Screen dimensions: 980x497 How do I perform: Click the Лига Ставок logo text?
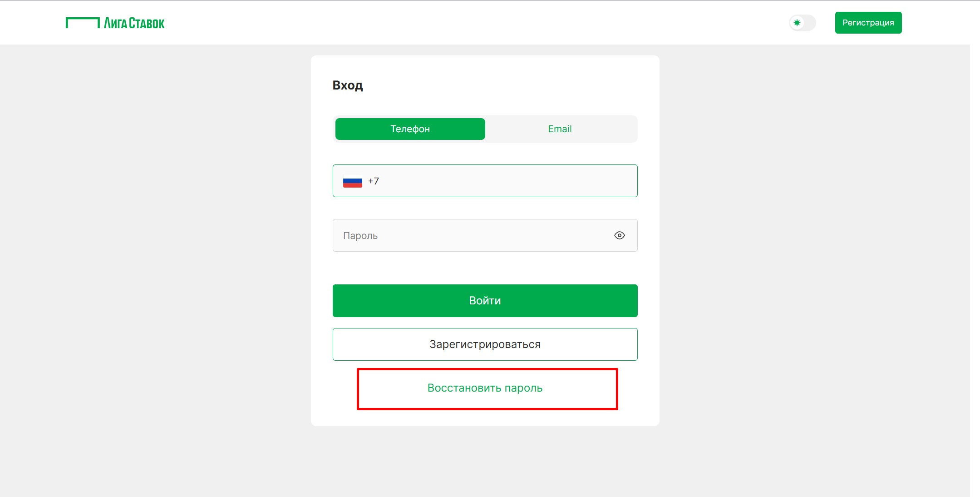(134, 23)
